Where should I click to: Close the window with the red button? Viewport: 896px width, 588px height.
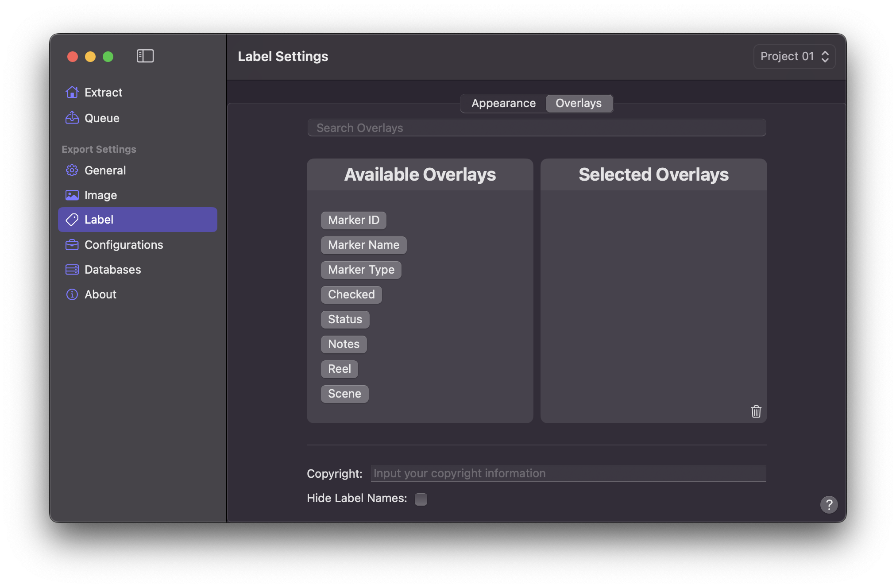73,57
